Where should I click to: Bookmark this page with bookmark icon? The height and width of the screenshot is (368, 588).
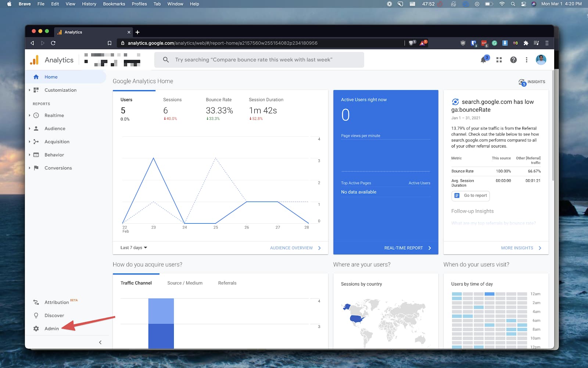pyautogui.click(x=110, y=43)
